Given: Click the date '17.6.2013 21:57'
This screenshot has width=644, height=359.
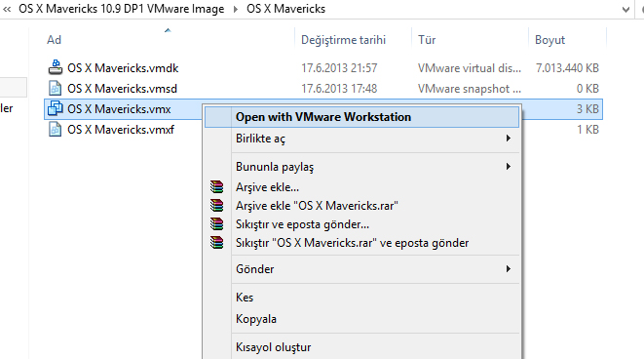Looking at the screenshot, I should point(339,68).
